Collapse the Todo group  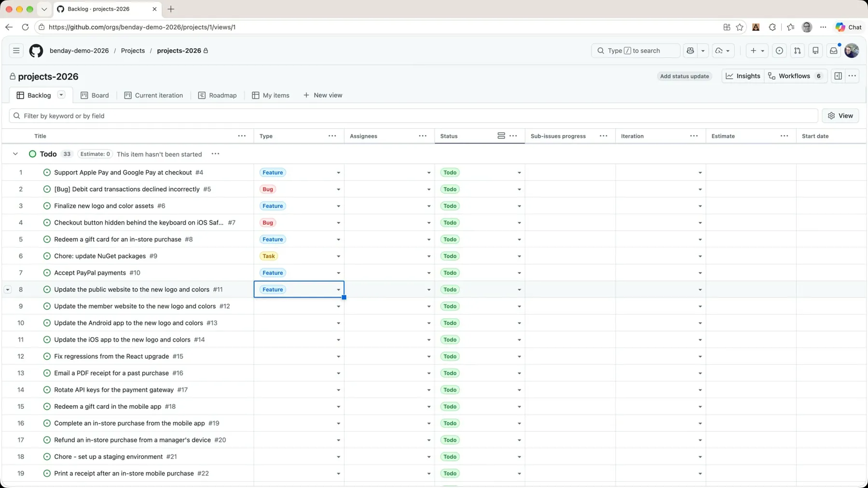click(x=15, y=154)
